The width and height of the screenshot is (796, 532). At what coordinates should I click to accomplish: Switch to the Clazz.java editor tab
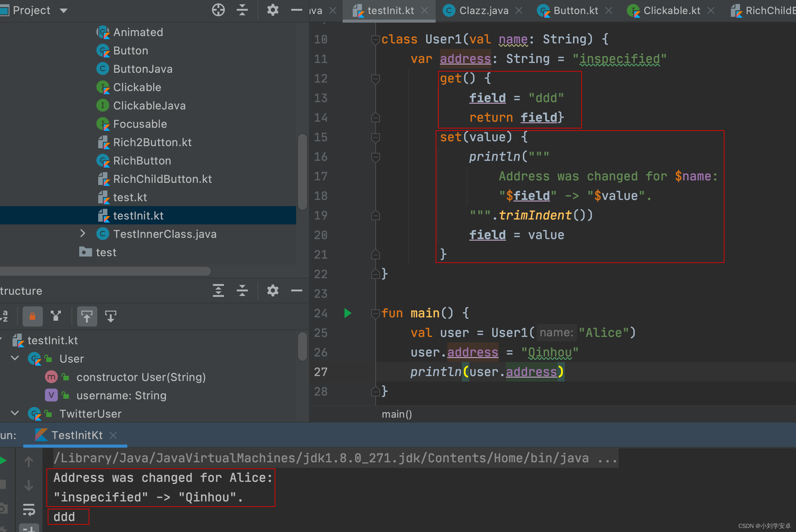pos(483,10)
